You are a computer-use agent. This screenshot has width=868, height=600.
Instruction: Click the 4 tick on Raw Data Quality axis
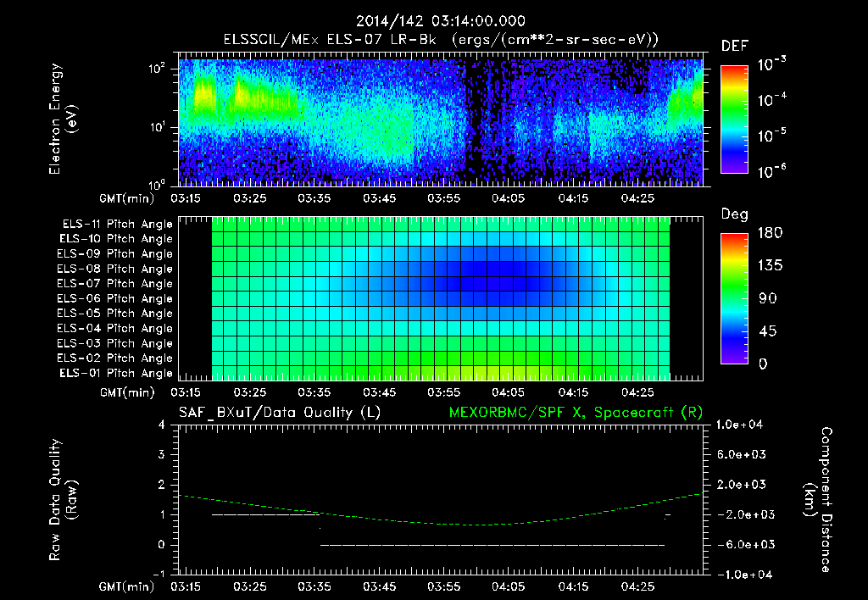(x=162, y=425)
